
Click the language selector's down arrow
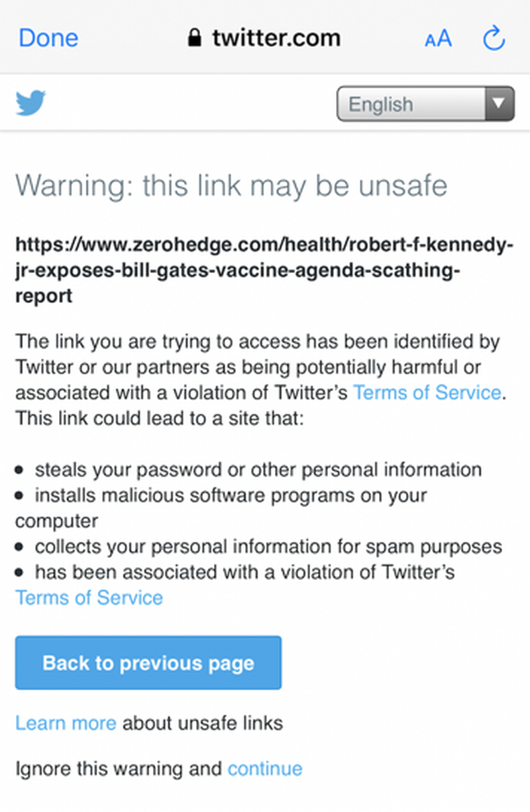pos(500,104)
